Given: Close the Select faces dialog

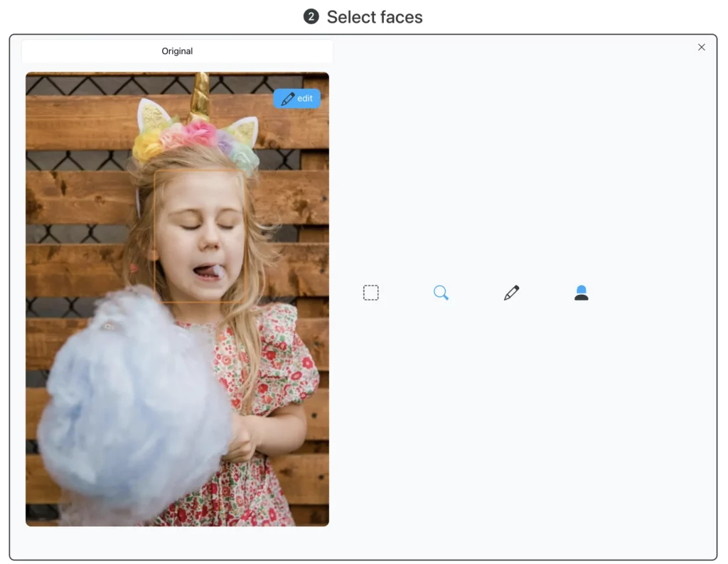Looking at the screenshot, I should [701, 47].
